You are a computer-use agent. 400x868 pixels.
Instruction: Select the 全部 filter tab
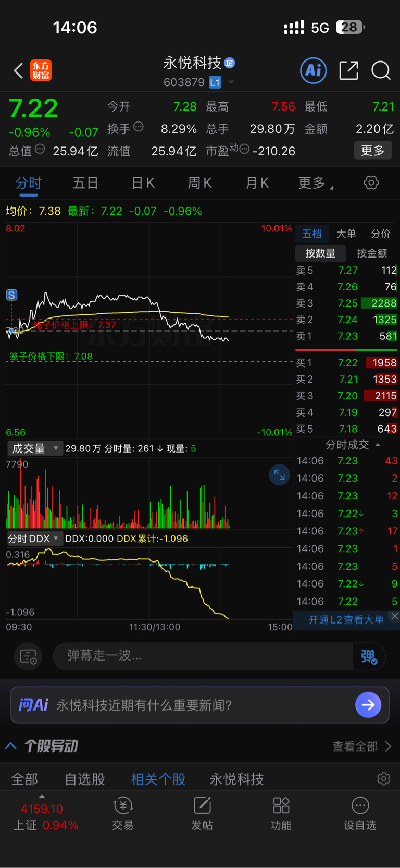(24, 779)
